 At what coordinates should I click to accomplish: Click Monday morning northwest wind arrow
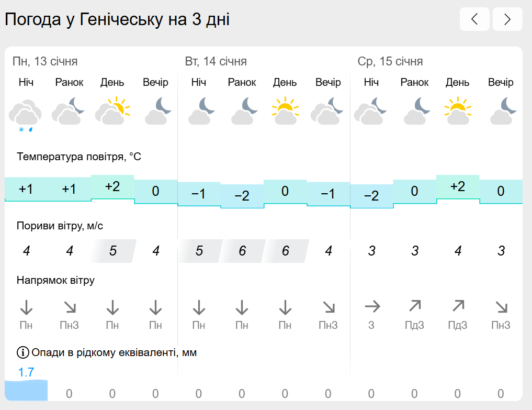[70, 307]
